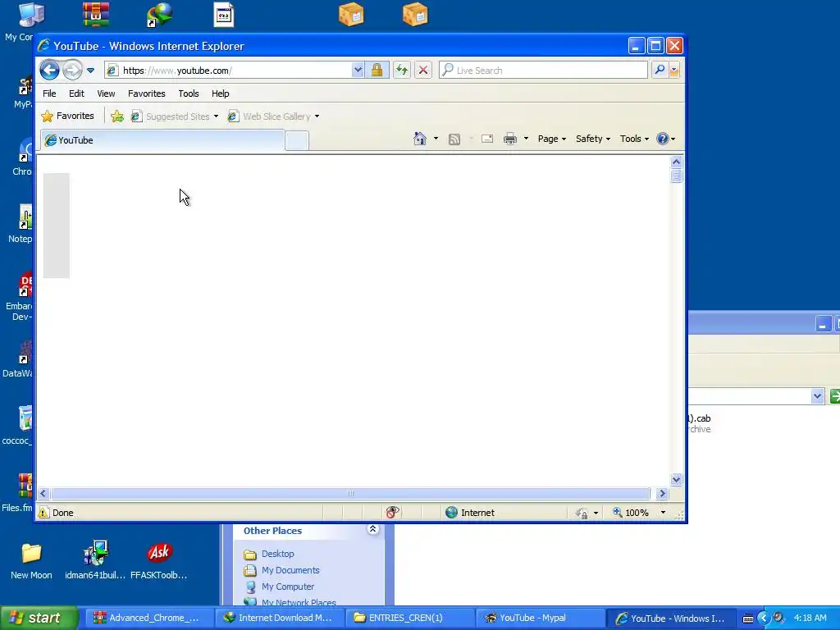Collapse the Other Places panel
The width and height of the screenshot is (840, 630).
coord(373,530)
